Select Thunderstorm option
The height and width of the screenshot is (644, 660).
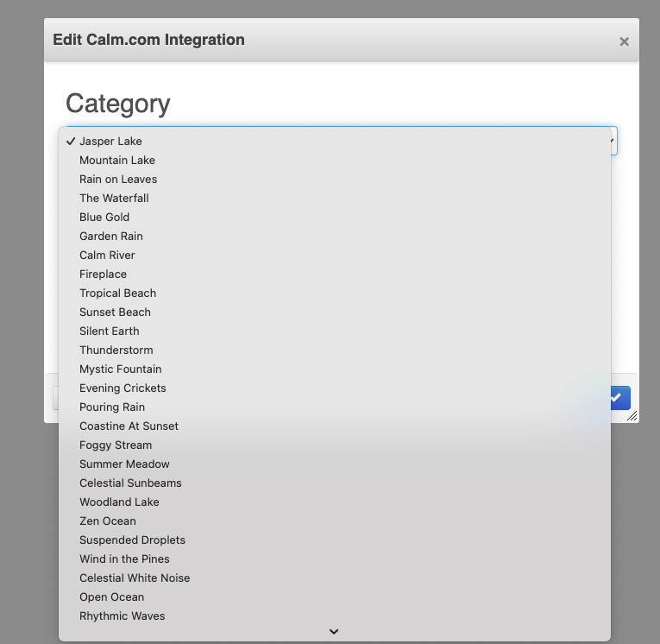[x=335, y=350]
